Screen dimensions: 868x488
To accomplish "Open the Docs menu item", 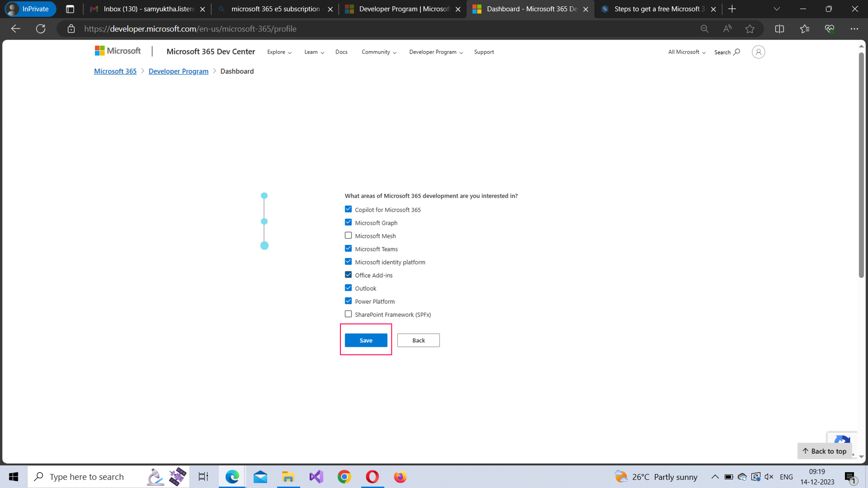I will 341,52.
